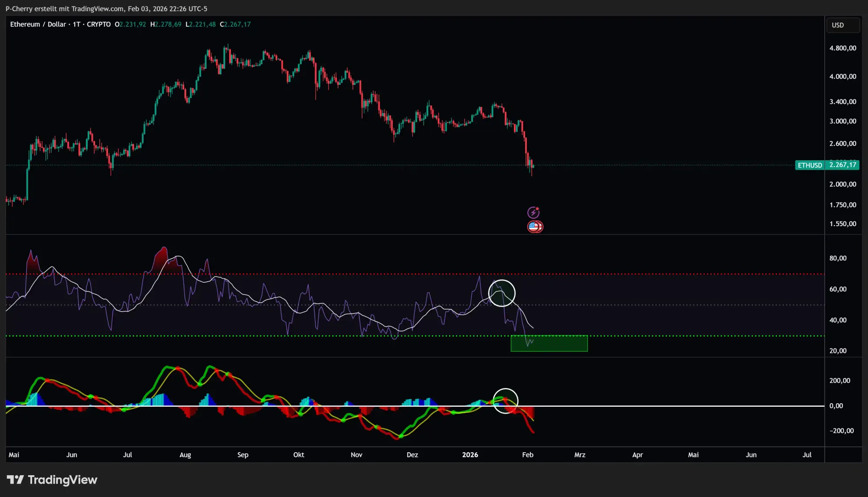Toggle the green dotted RSI oversold line

304,336
